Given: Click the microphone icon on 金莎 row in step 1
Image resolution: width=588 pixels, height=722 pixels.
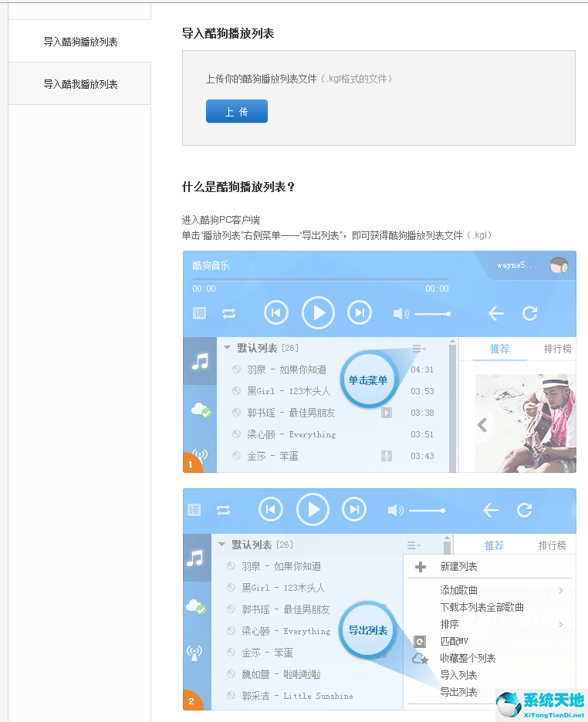Looking at the screenshot, I should [x=387, y=456].
